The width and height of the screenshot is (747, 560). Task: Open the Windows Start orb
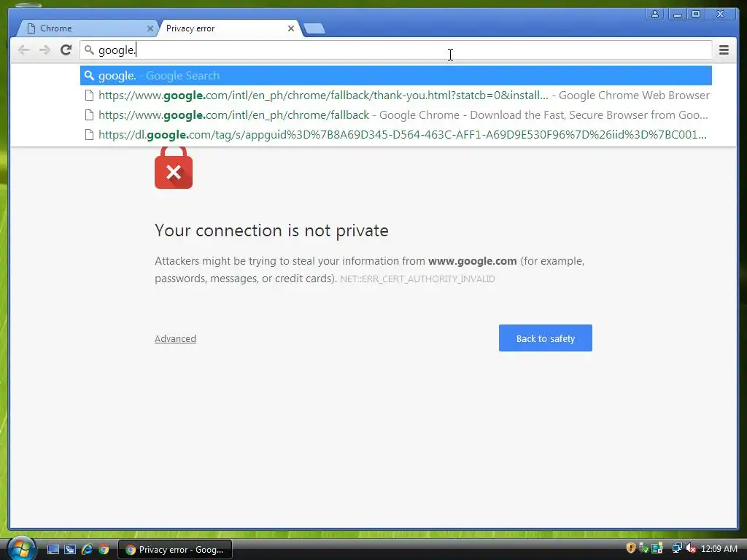20,548
